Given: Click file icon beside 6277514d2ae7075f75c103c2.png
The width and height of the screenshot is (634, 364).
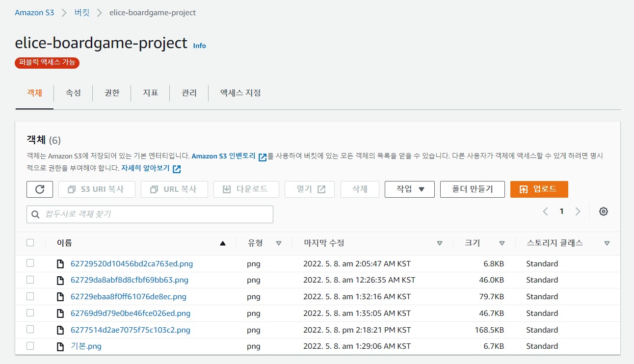Looking at the screenshot, I should (60, 330).
